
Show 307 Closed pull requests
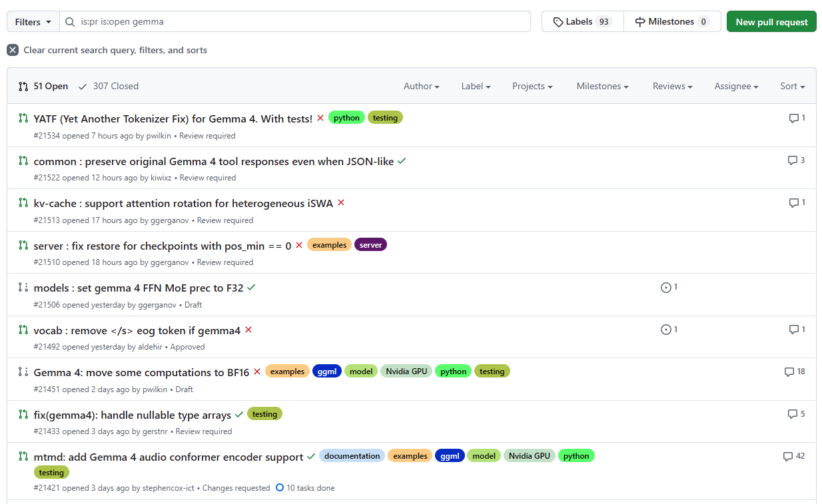pyautogui.click(x=109, y=86)
